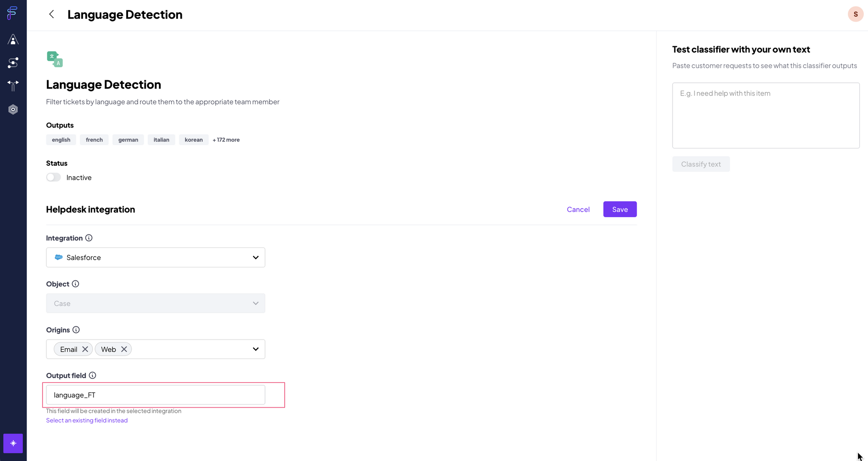The width and height of the screenshot is (868, 461).
Task: Toggle the Inactive status switch
Action: (53, 177)
